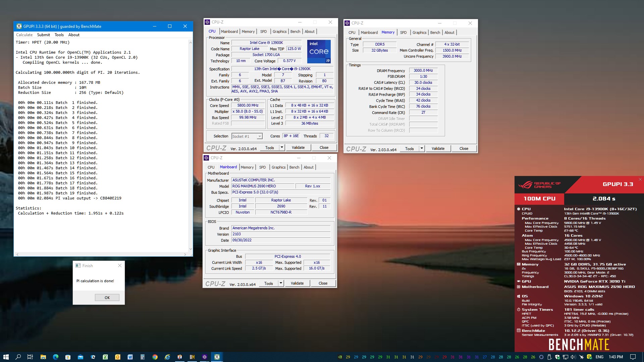
Task: Switch to GPUPI taskbar icon
Action: [217, 357]
